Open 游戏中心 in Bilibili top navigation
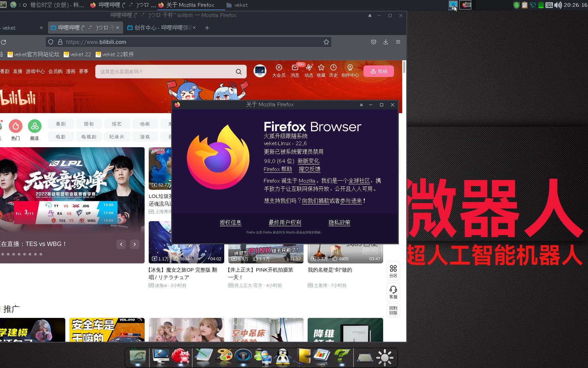Viewport: 588px width, 368px height. pyautogui.click(x=35, y=71)
